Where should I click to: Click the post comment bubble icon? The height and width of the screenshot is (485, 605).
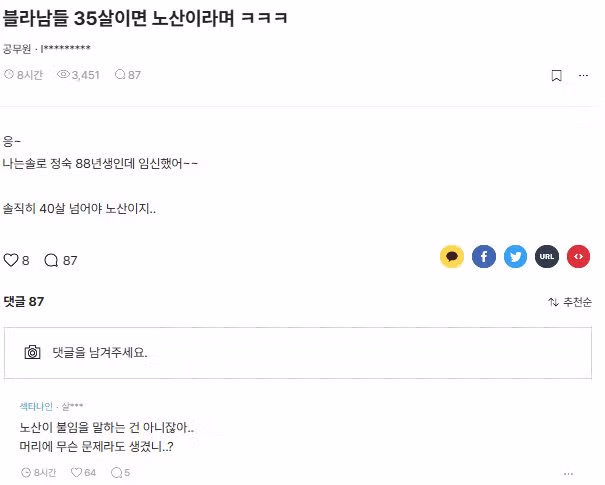coord(52,260)
